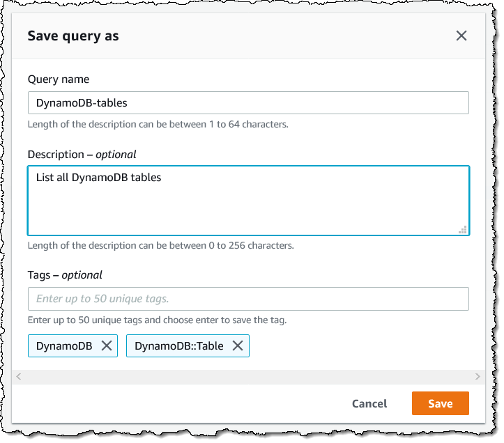Image resolution: width=504 pixels, height=443 pixels.
Task: Click the 'Tags – optional' label
Action: click(65, 275)
